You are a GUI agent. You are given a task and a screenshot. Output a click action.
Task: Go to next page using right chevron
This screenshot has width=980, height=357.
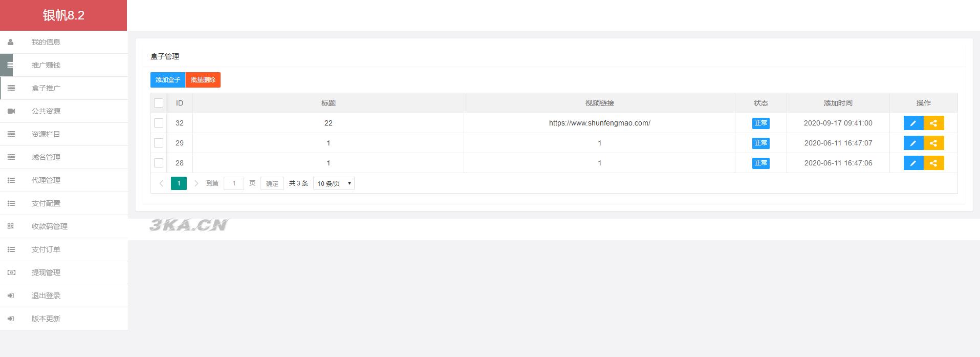click(x=197, y=183)
